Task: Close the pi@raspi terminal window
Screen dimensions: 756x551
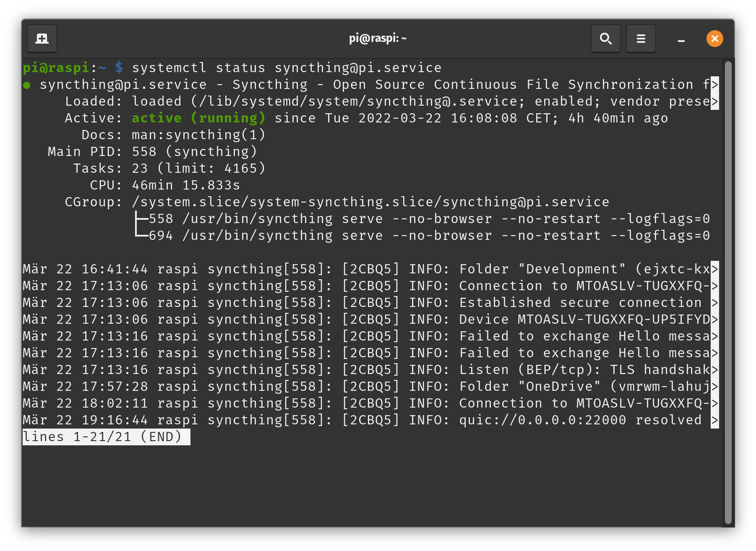Action: [714, 39]
